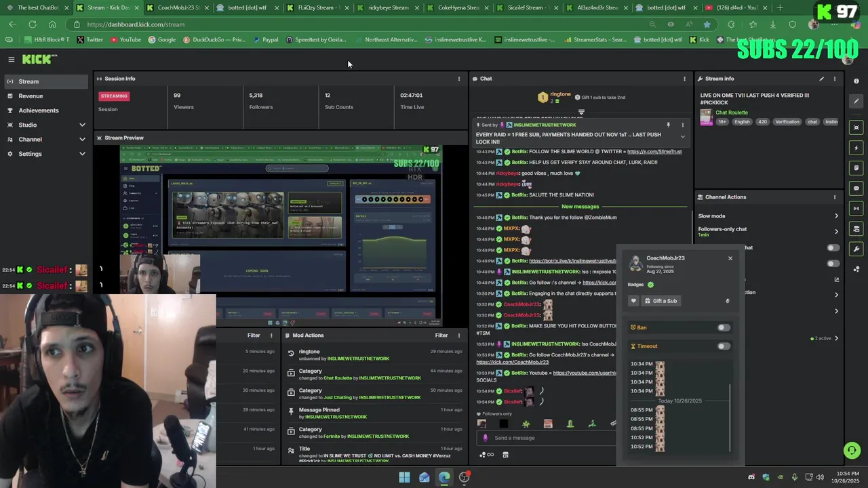Click Gift a Sub button
Screen dimensions: 868x488
660,301
